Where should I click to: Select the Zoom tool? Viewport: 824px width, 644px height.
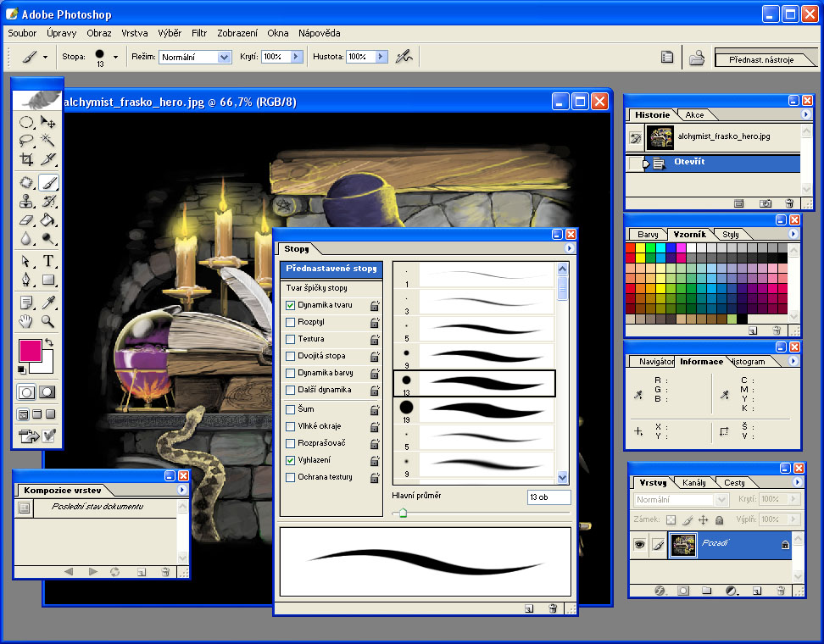(48, 321)
